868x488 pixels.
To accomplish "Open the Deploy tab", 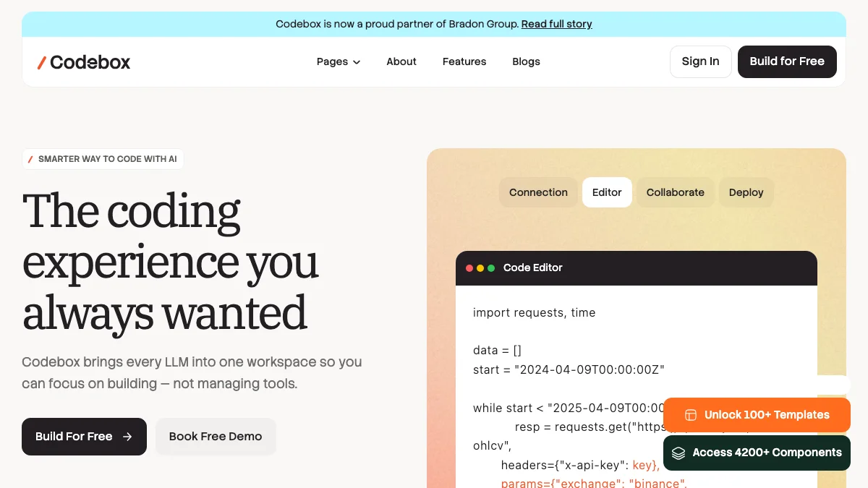I will (x=746, y=192).
